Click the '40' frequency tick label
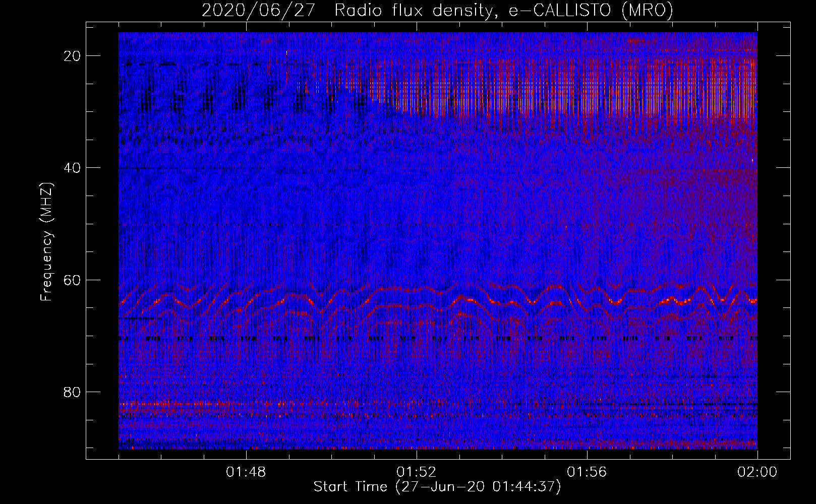The width and height of the screenshot is (816, 504). point(73,168)
